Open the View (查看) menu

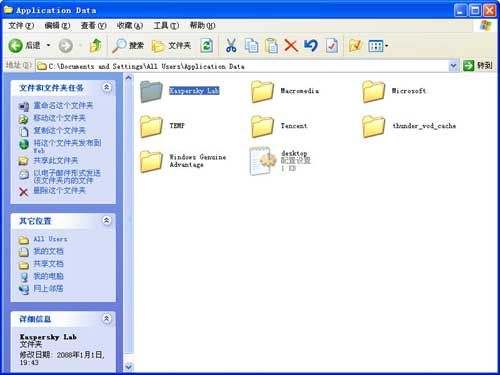93,25
